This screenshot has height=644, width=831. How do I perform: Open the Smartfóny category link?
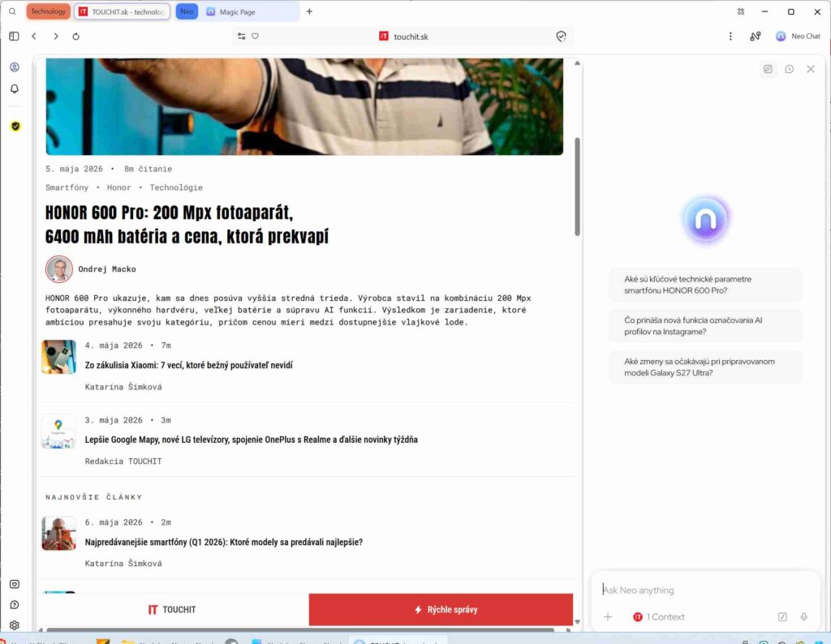pyautogui.click(x=67, y=187)
